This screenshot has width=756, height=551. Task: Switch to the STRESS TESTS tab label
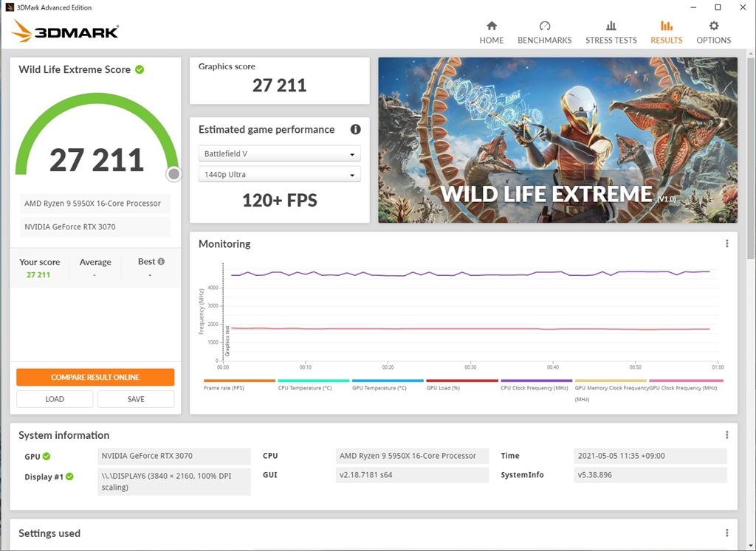[x=611, y=40]
